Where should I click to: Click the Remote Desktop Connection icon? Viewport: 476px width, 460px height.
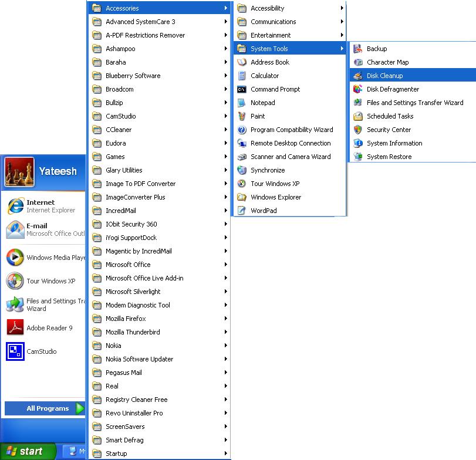tap(242, 143)
